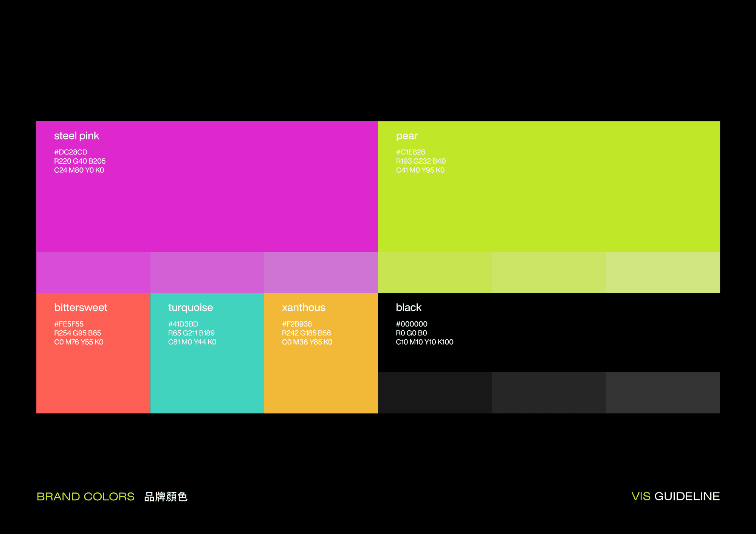756x534 pixels.
Task: Click the steel pink color swatch
Action: [207, 204]
